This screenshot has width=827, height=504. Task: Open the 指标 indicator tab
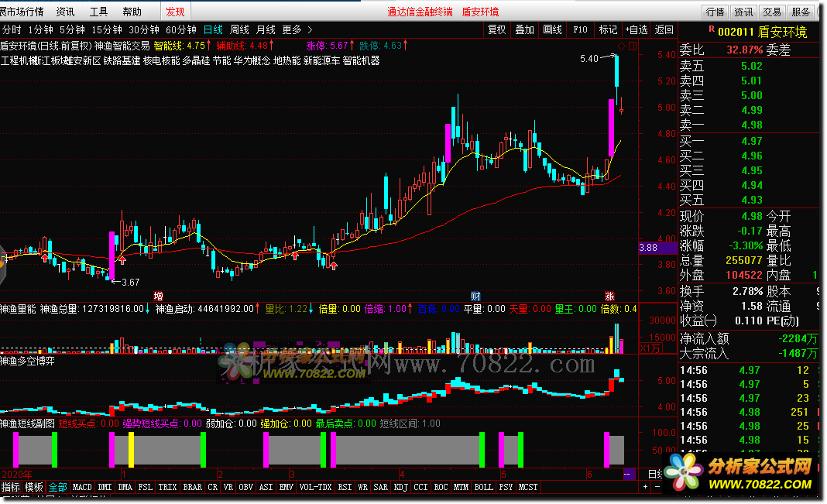click(11, 487)
